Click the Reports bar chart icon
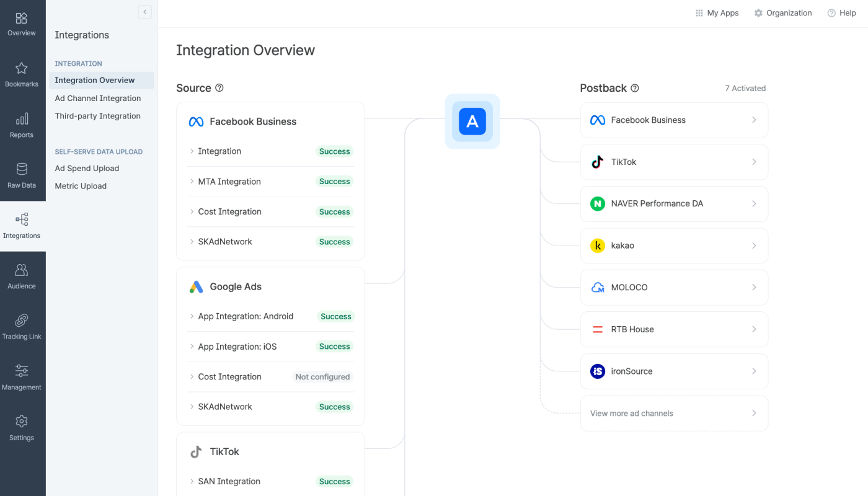 pyautogui.click(x=22, y=119)
